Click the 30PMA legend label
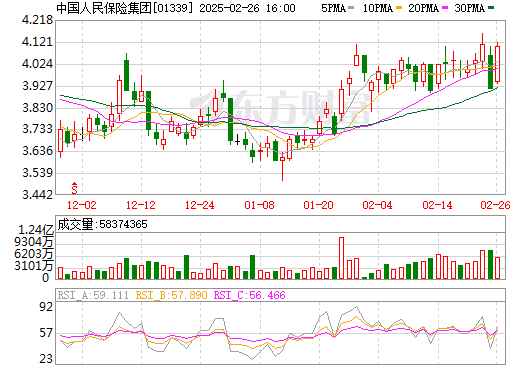This screenshot has width=520, height=365. pos(469,8)
